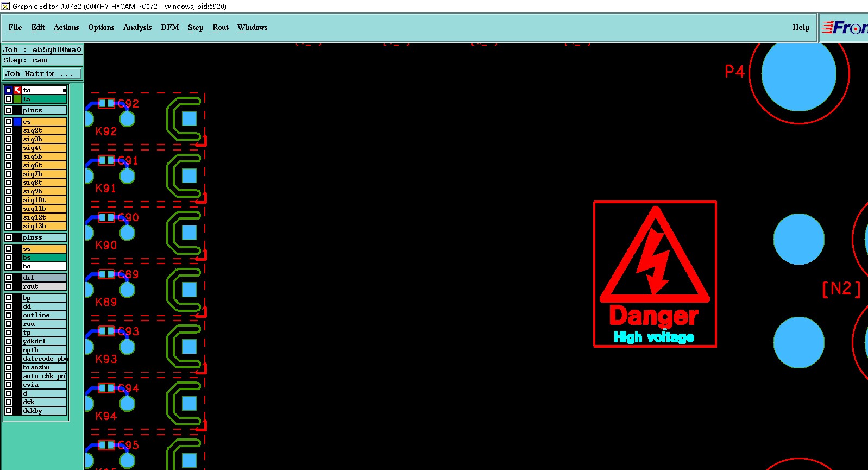
Task: Open the Windows menu
Action: [253, 27]
